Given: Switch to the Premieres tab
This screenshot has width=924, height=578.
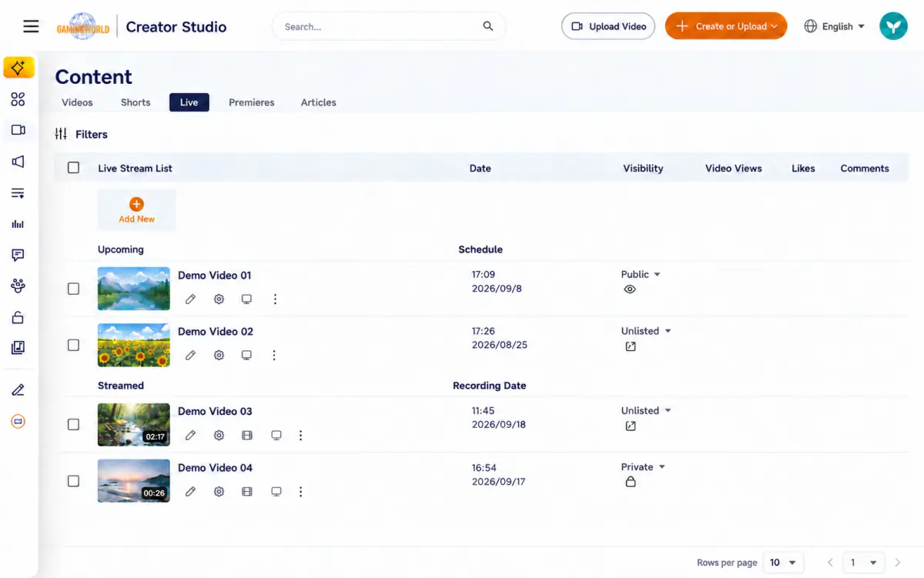Looking at the screenshot, I should click(252, 102).
